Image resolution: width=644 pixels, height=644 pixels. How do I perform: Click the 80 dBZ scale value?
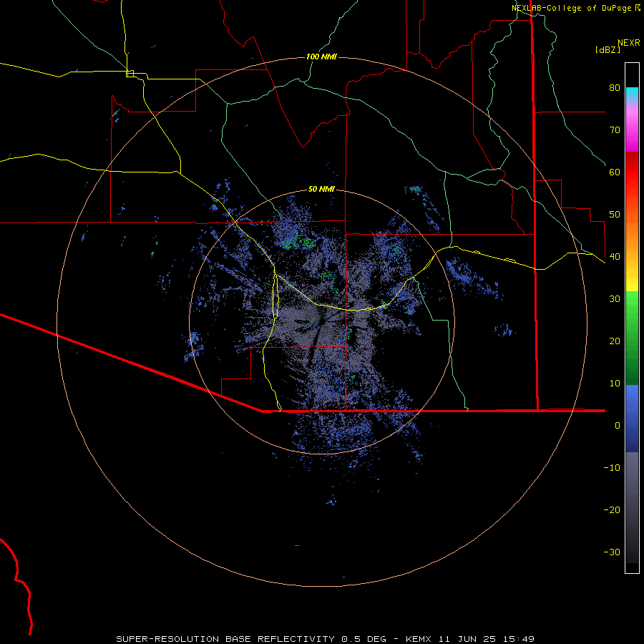click(x=615, y=87)
